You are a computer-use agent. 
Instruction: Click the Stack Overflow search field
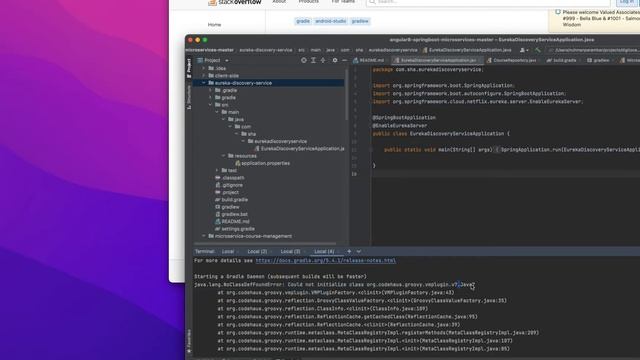click(488, 2)
